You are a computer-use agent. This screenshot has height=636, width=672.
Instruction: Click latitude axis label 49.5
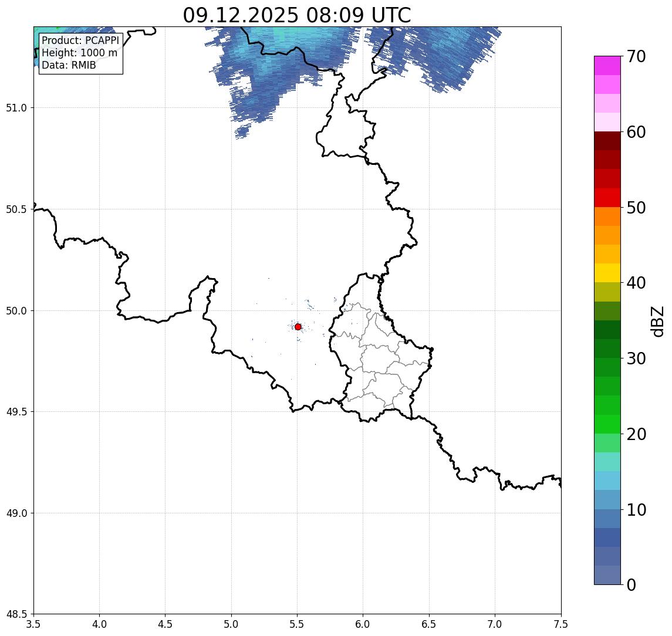pyautogui.click(x=16, y=412)
